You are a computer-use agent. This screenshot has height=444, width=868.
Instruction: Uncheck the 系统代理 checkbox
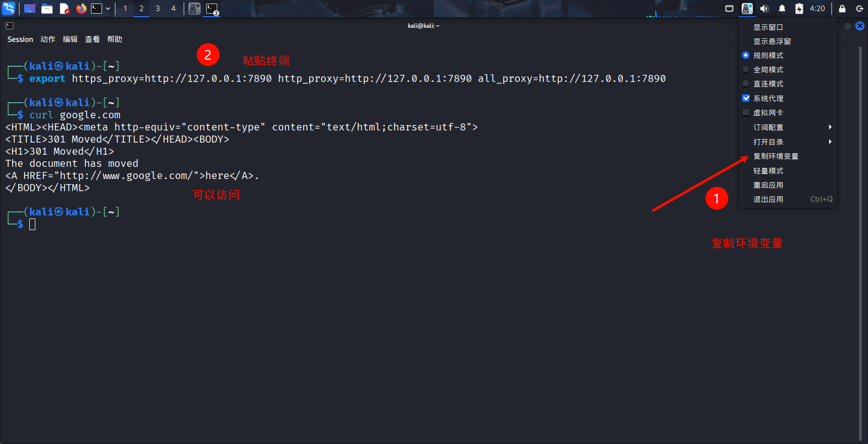click(746, 98)
